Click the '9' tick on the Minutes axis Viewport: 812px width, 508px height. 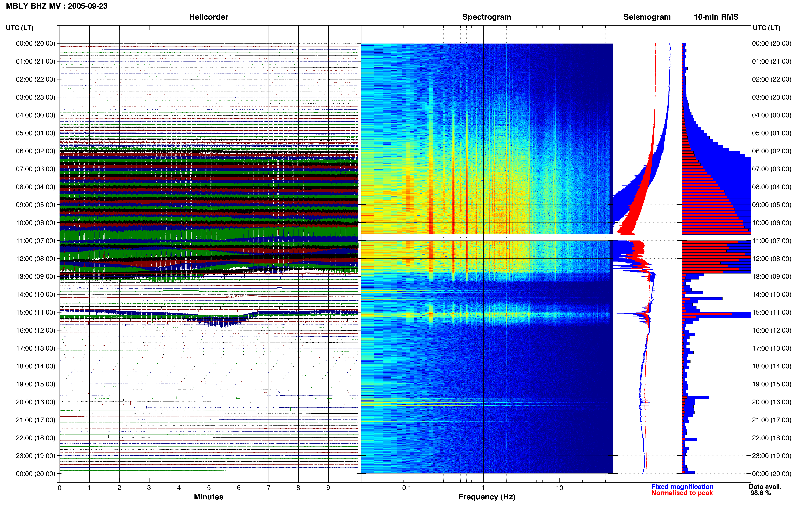pyautogui.click(x=328, y=487)
